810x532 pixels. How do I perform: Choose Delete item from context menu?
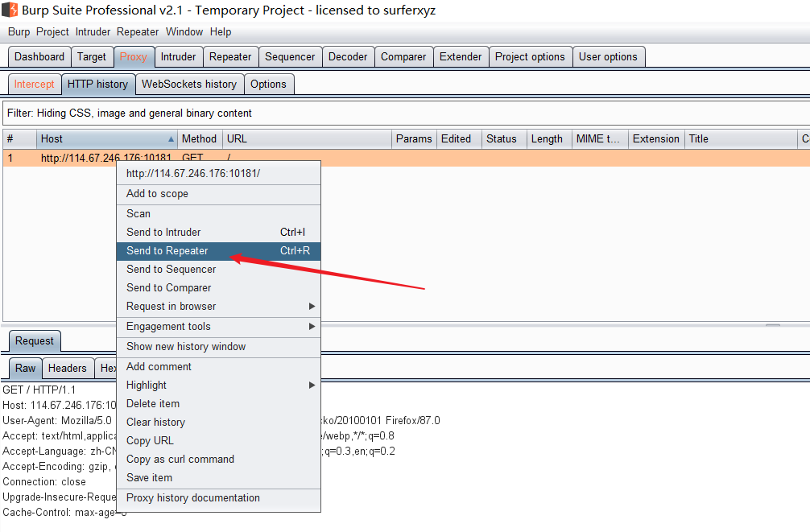[x=218, y=404]
